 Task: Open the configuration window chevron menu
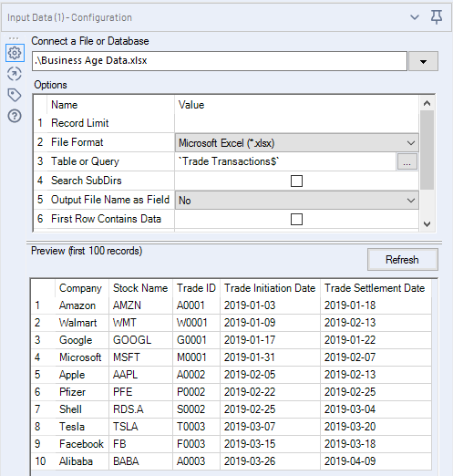(x=415, y=17)
